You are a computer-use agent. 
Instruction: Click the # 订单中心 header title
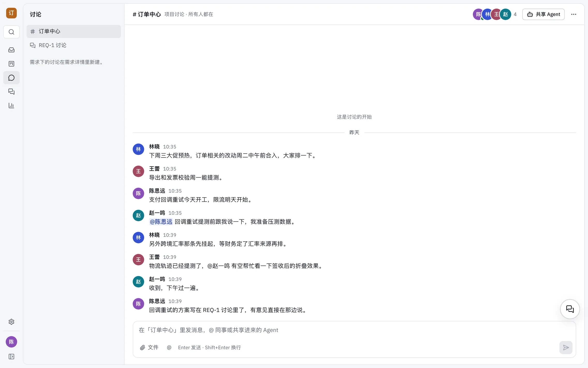[x=147, y=14]
